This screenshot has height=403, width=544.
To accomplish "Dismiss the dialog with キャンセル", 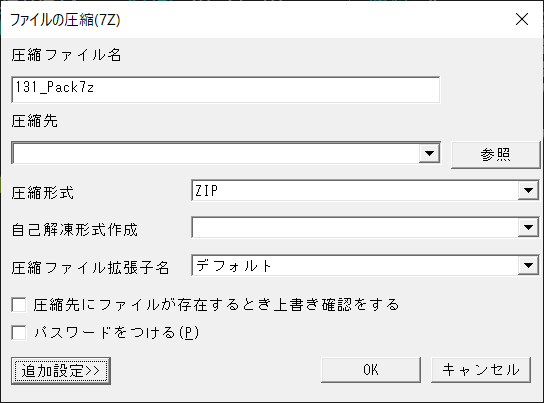I will 481,370.
